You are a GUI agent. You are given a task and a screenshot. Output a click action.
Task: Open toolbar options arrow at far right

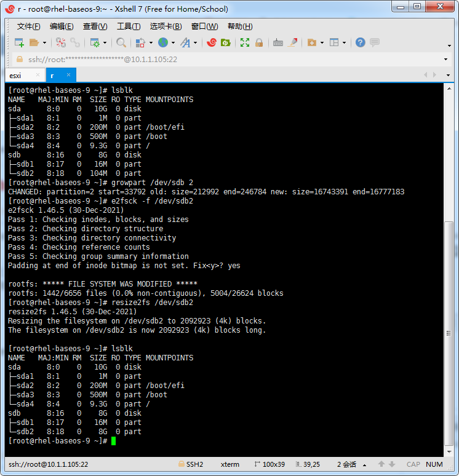coord(449,46)
